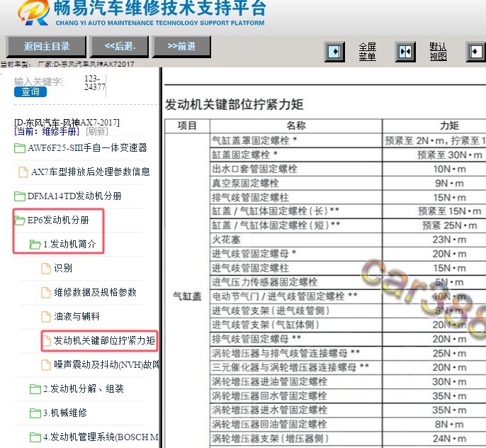Go forward with the >>前进 button
Image resolution: width=486 pixels, height=448 pixels.
coord(181,47)
